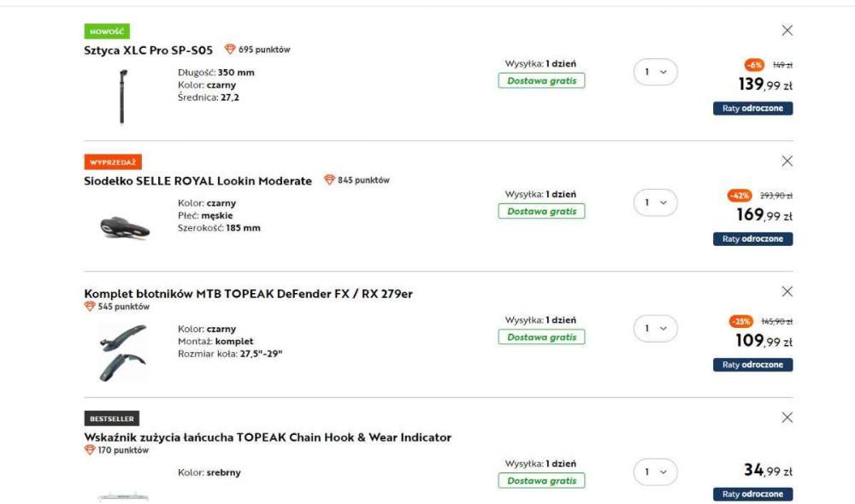Click diamond icon next to 545 punktów

[x=90, y=307]
